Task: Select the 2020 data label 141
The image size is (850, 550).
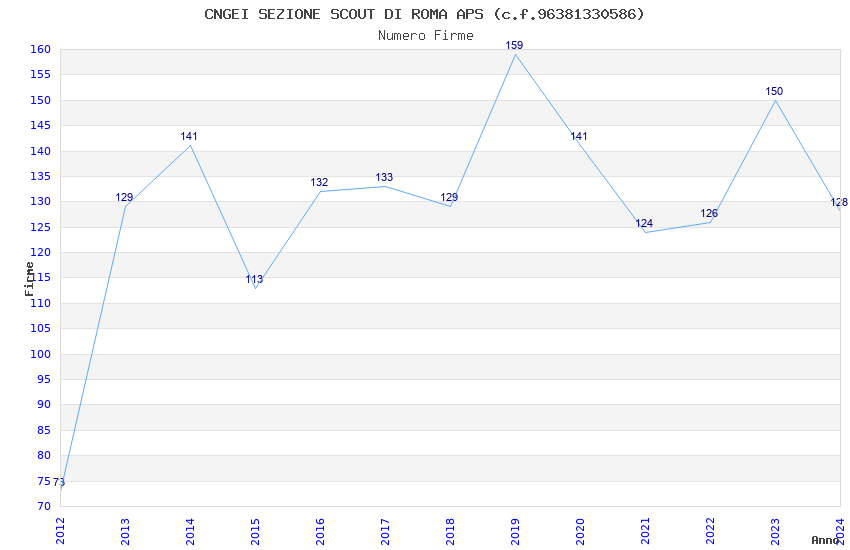Action: pyautogui.click(x=579, y=137)
